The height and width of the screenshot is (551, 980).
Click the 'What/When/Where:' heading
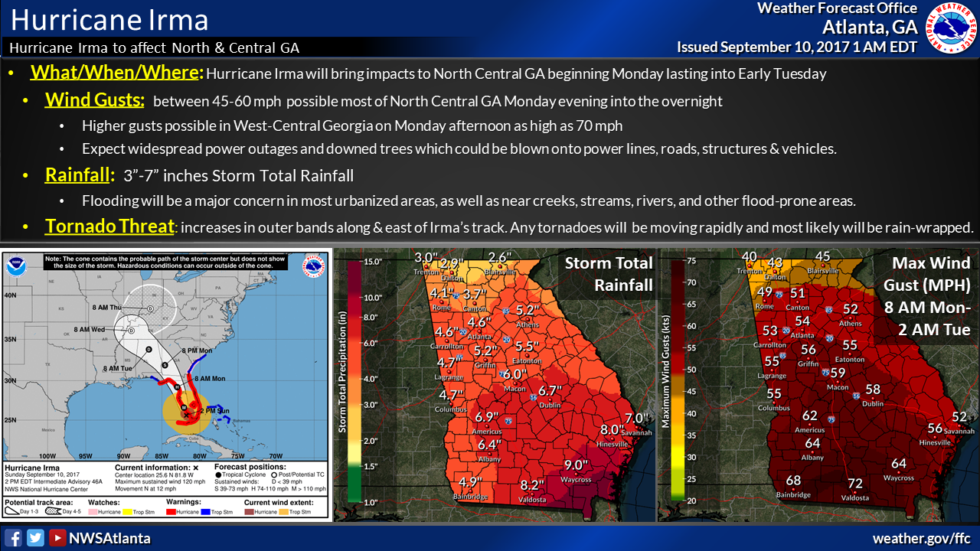[117, 74]
